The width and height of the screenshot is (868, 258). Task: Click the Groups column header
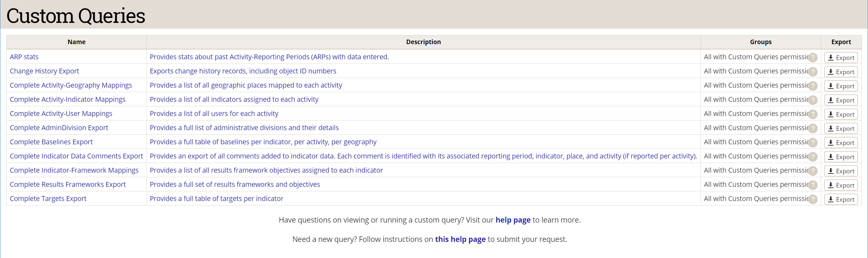click(761, 42)
